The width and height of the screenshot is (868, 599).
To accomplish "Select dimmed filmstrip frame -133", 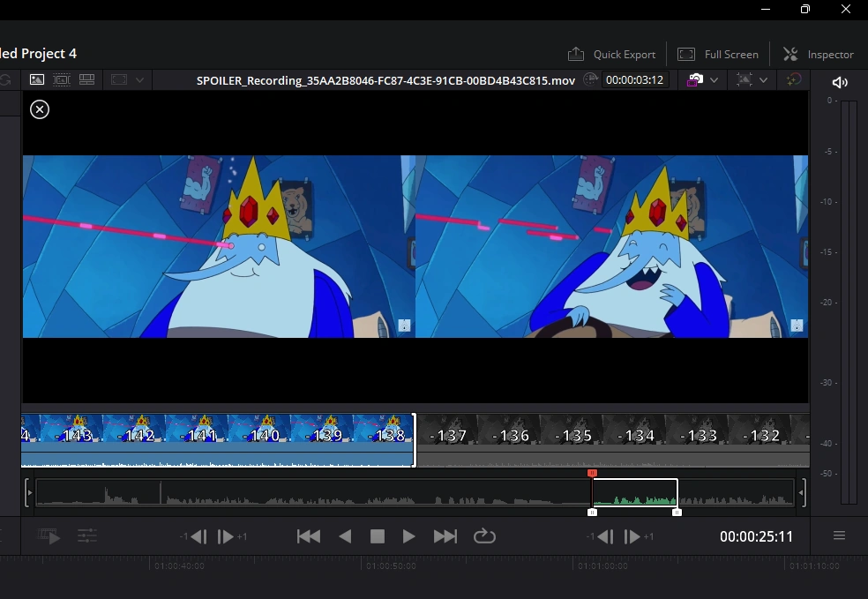I will tap(697, 429).
